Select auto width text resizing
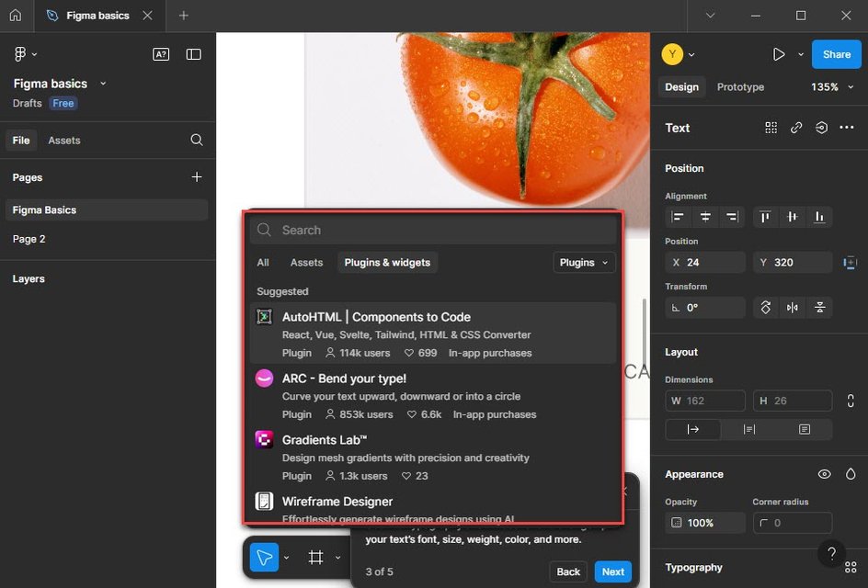Screen dimensions: 868x588 (693, 429)
